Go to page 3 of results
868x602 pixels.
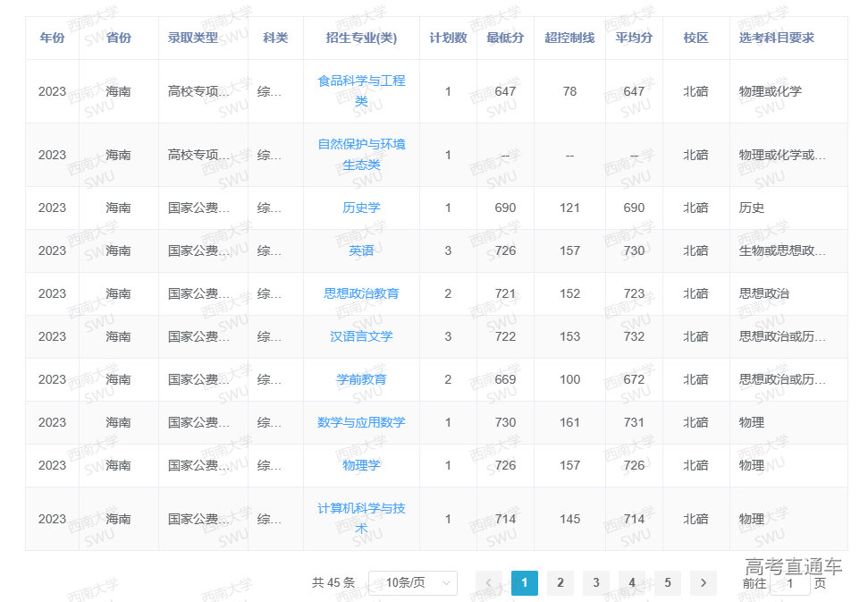[x=596, y=583]
